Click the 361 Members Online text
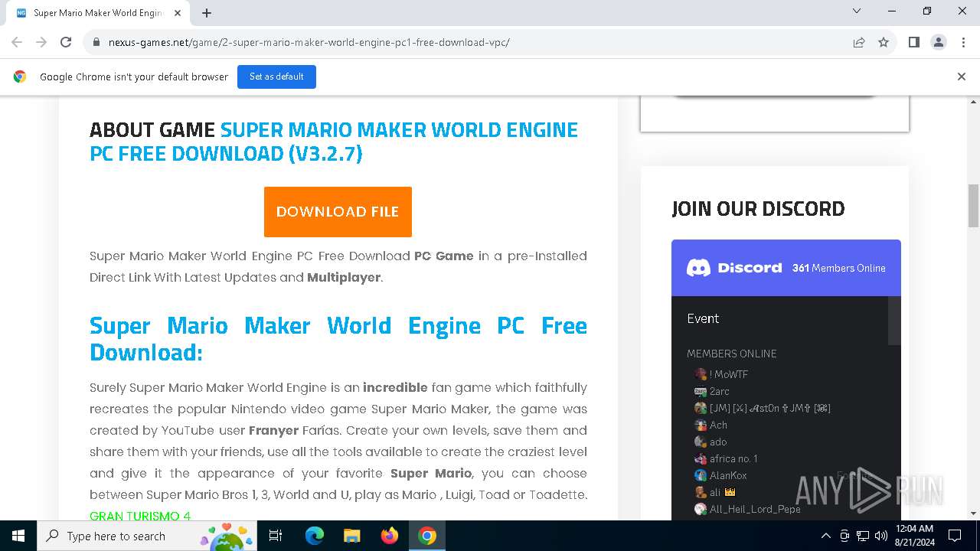The height and width of the screenshot is (551, 980). pos(839,268)
